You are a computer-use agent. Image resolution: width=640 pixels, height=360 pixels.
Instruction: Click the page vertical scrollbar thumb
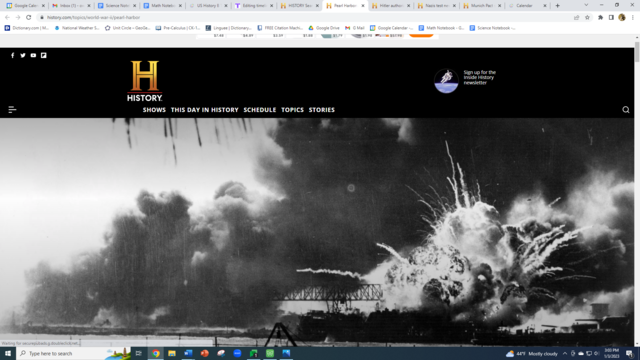[637, 51]
